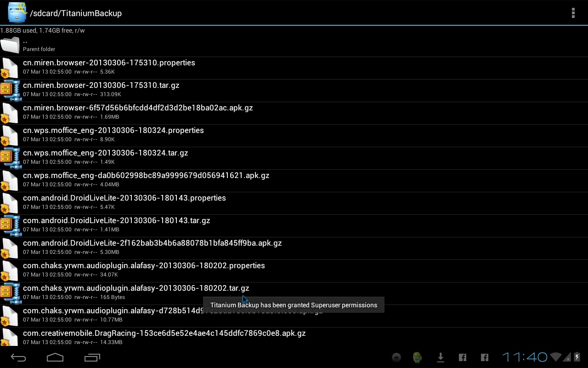
Task: Open cn.wps.moffice_eng-da0b602998bc89a9999679d056941621.apk.gz file name
Action: coord(146,175)
